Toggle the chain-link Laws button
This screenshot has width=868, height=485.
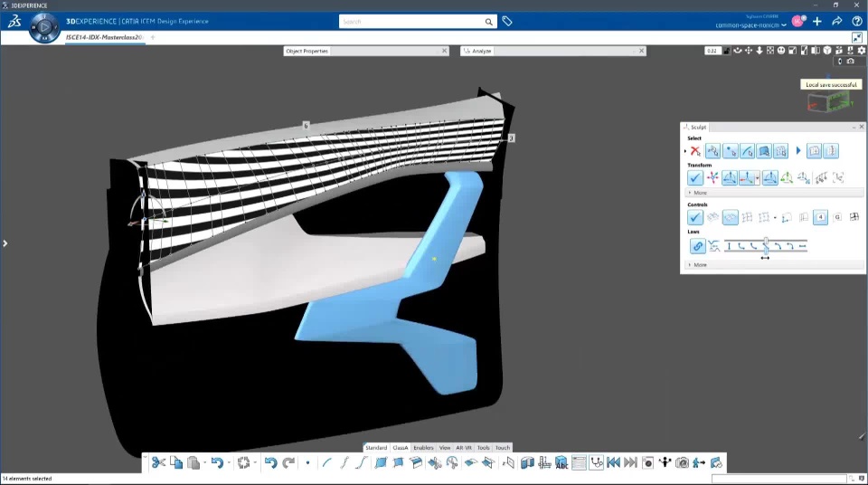click(697, 246)
